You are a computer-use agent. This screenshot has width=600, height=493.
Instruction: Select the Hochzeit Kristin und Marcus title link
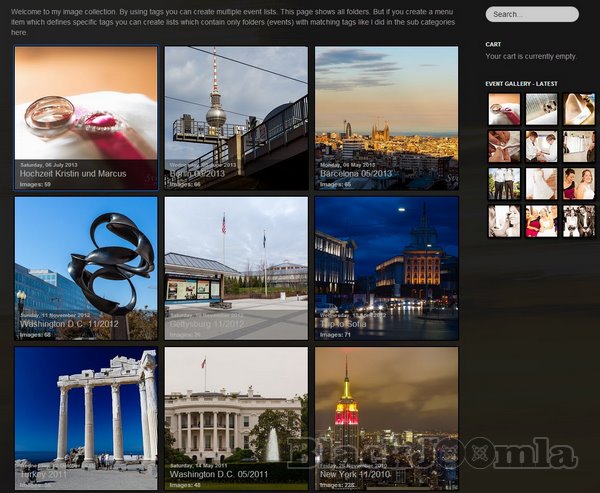click(73, 174)
